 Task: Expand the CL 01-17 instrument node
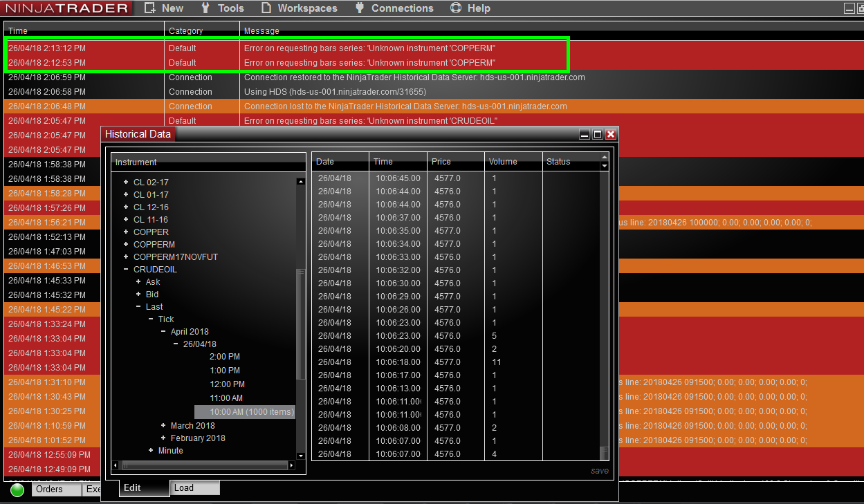coord(126,195)
